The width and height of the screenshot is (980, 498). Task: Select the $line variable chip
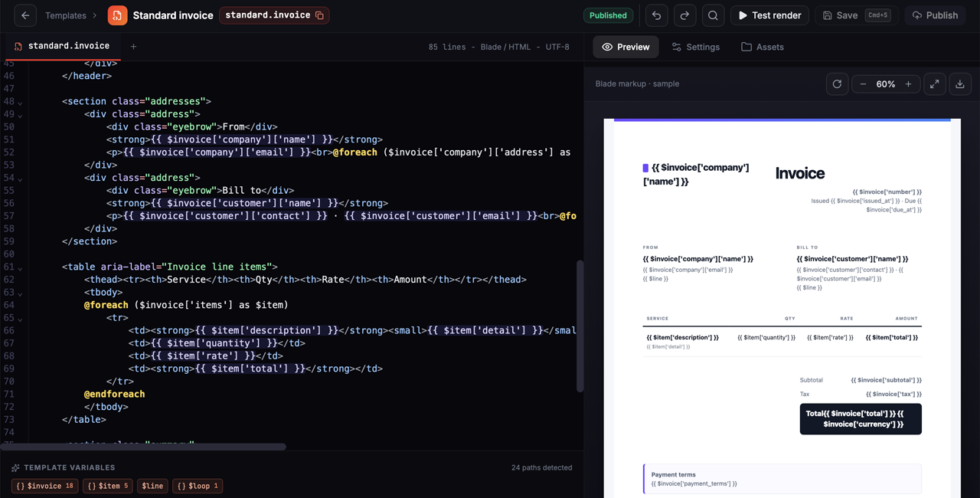(152, 486)
